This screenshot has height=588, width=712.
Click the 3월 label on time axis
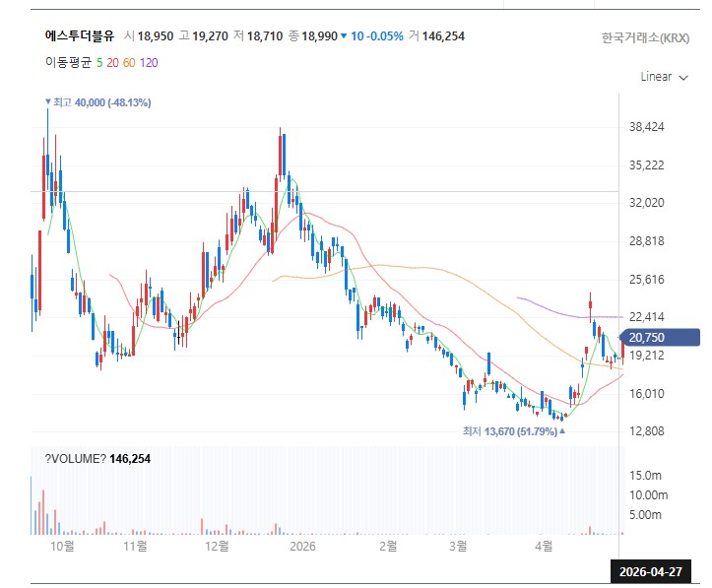tap(458, 546)
